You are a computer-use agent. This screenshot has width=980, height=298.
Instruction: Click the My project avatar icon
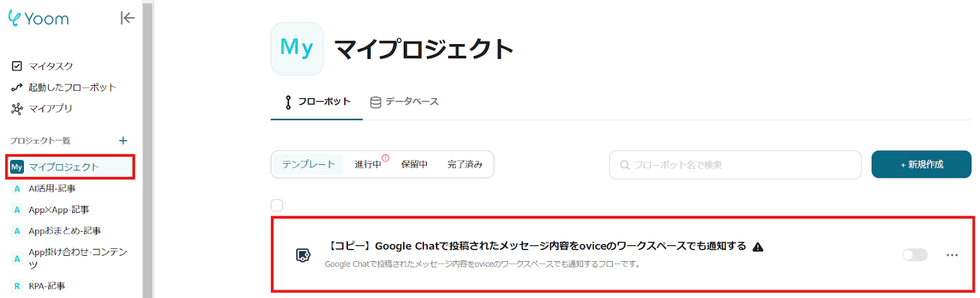tap(297, 48)
